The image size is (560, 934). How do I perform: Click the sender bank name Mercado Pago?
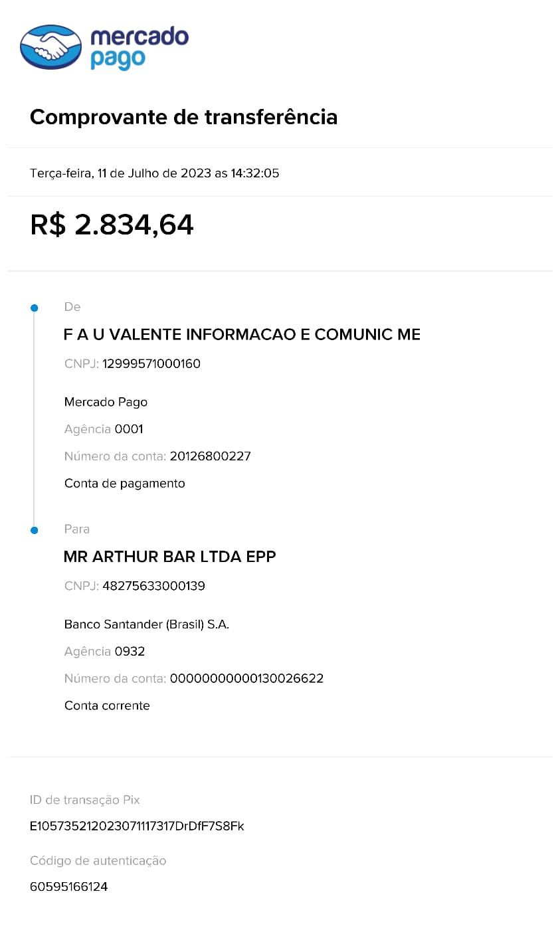click(x=106, y=402)
